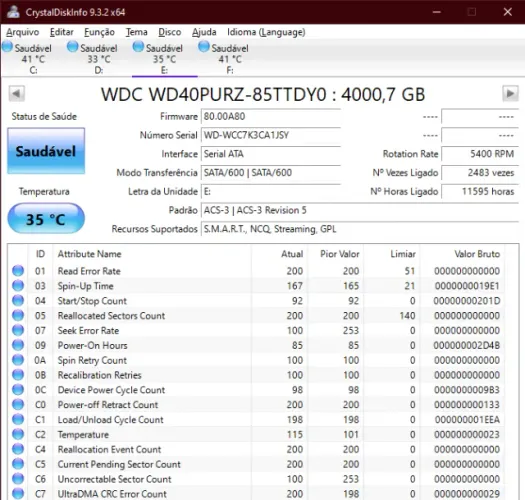The image size is (525, 500).
Task: Click the Attribute Name column header
Action: pyautogui.click(x=152, y=254)
